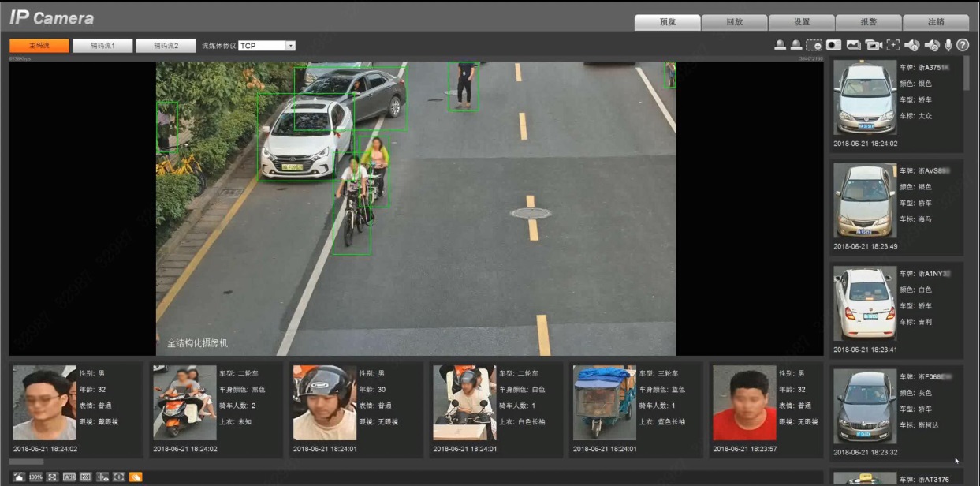Open easy focus bracket icon in top toolbar
The width and height of the screenshot is (980, 486).
coord(893,46)
